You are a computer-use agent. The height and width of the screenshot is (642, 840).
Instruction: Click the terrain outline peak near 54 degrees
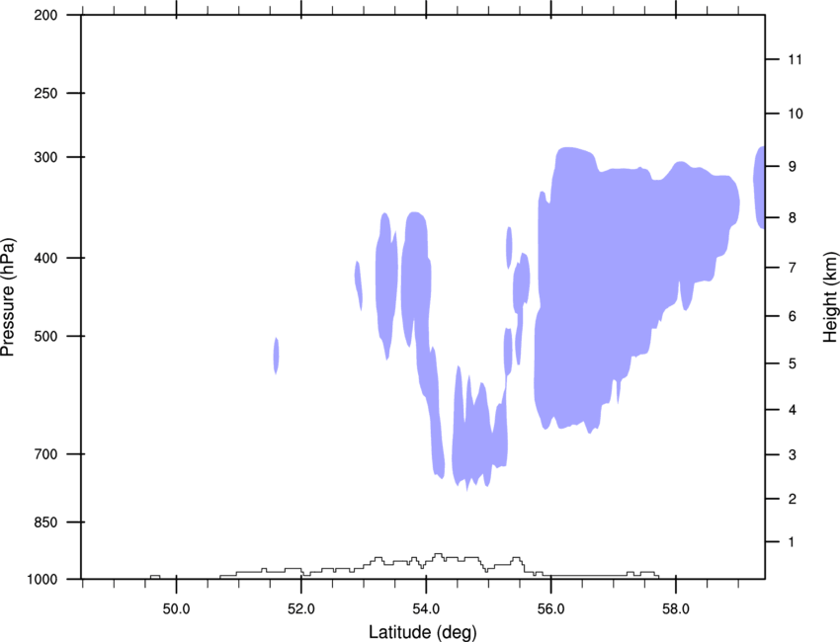438,555
